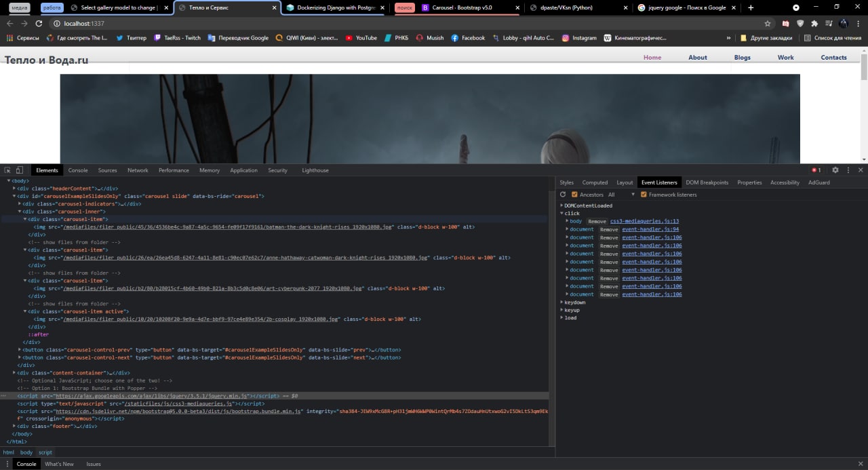Open the Styles sidebar tab

(x=566, y=182)
